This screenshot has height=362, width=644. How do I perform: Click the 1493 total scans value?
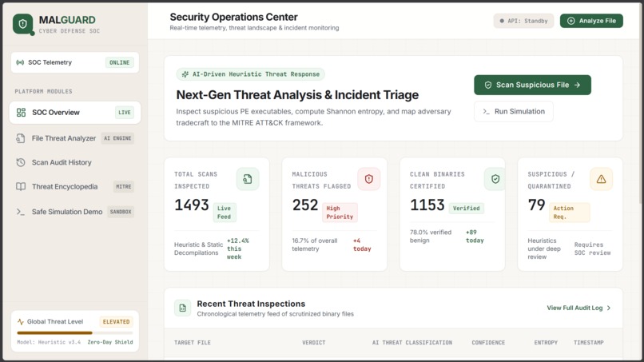point(192,205)
